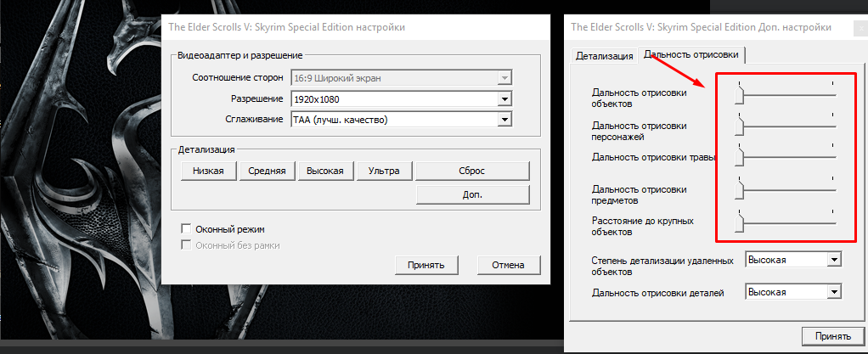Select the Высокая detail preset button
The height and width of the screenshot is (354, 868).
[x=324, y=171]
